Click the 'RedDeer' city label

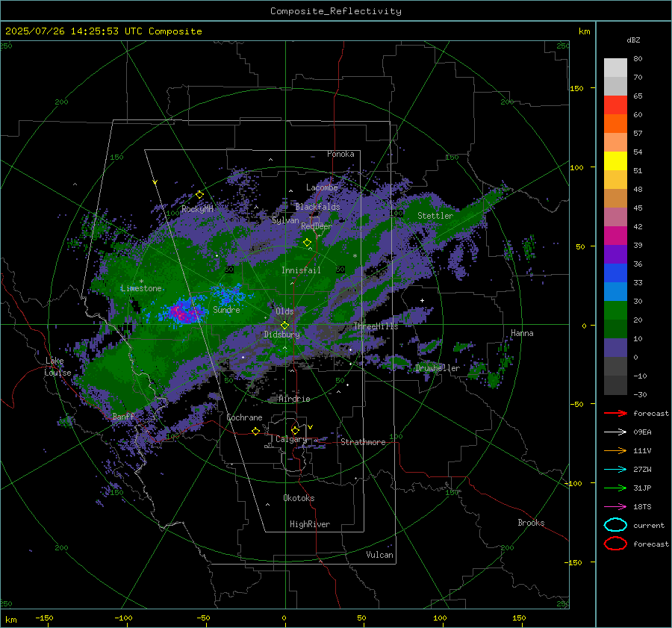pos(317,226)
